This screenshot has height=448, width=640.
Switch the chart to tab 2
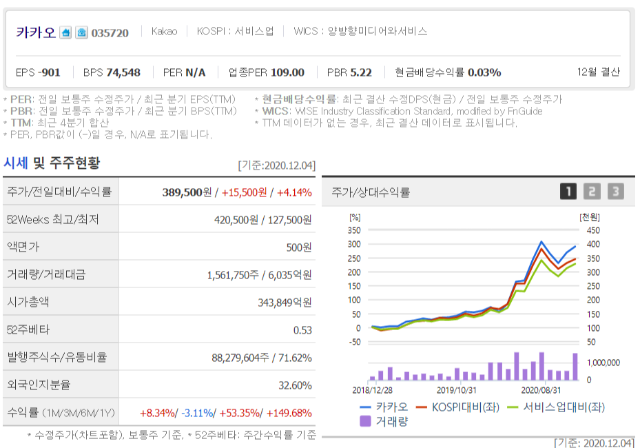(592, 191)
